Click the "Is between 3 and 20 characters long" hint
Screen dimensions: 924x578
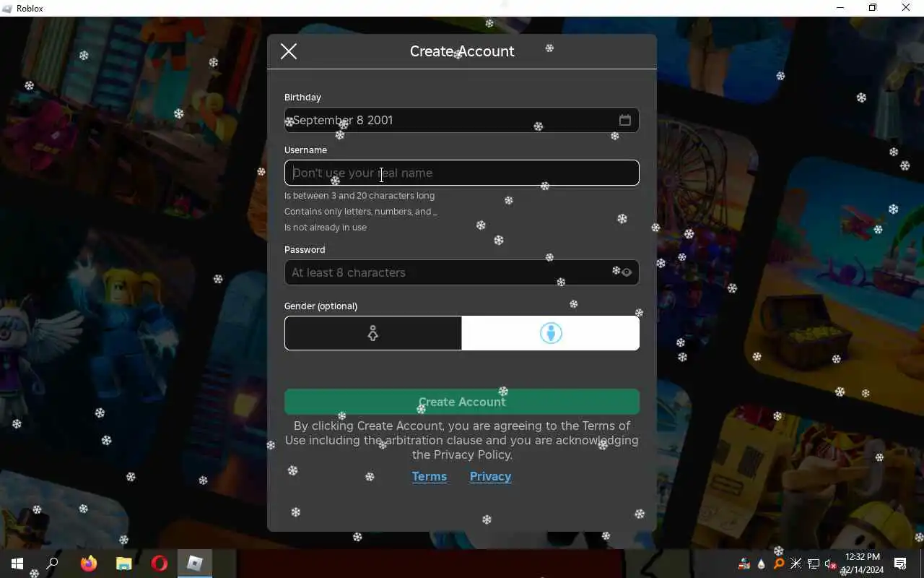click(359, 196)
